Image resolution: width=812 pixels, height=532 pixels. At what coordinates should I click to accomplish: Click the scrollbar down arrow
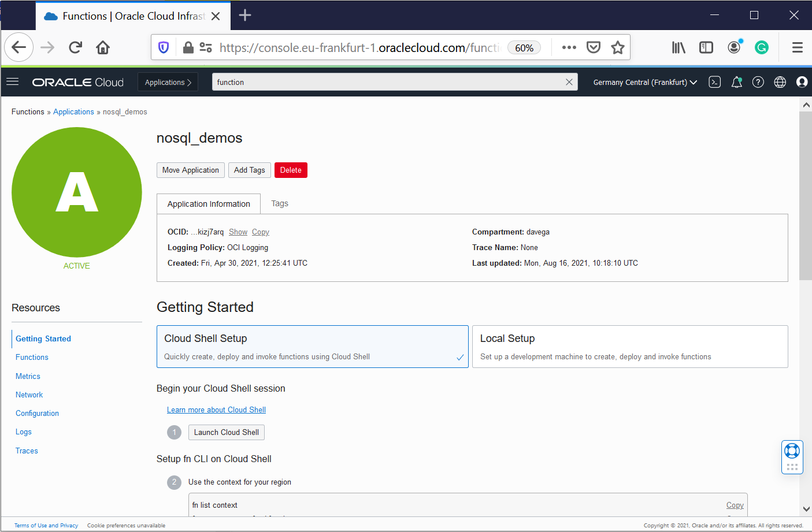tap(806, 509)
